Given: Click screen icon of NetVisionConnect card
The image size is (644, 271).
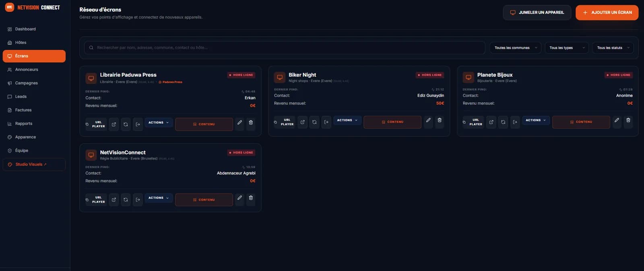Looking at the screenshot, I should click(91, 155).
